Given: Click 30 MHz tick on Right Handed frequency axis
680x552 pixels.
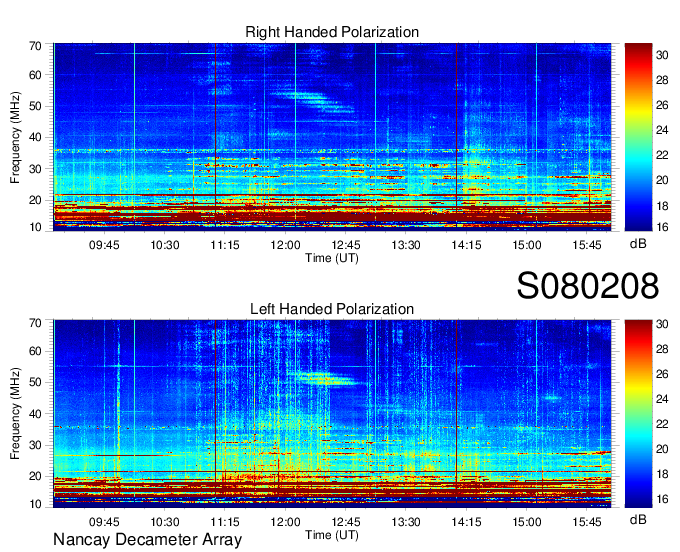Looking at the screenshot, I should pos(35,169).
